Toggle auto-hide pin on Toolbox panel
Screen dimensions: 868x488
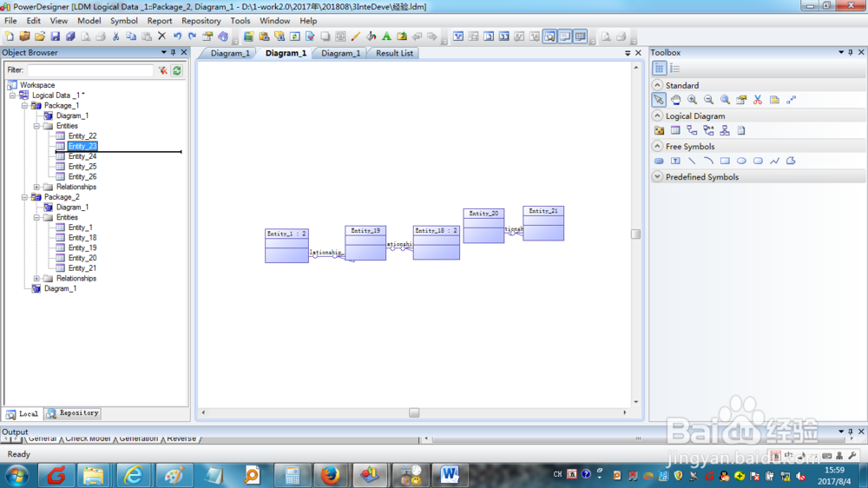coord(851,52)
